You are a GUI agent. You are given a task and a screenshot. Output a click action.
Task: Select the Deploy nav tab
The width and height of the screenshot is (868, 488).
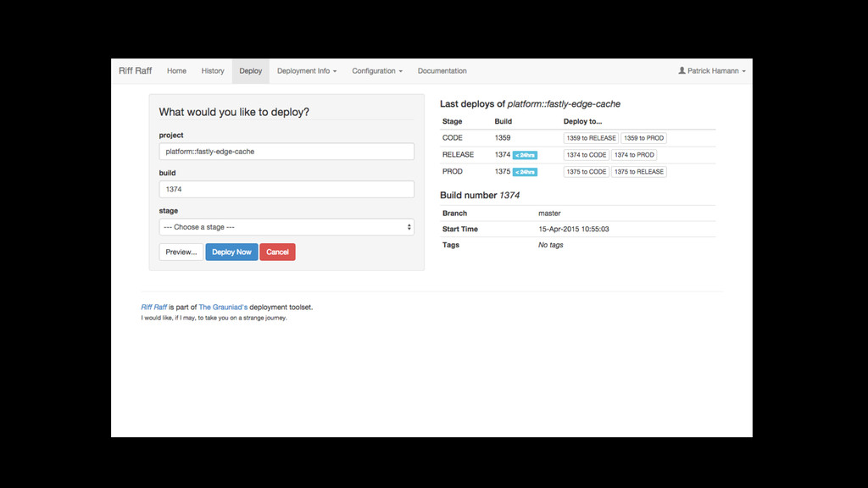click(x=251, y=71)
